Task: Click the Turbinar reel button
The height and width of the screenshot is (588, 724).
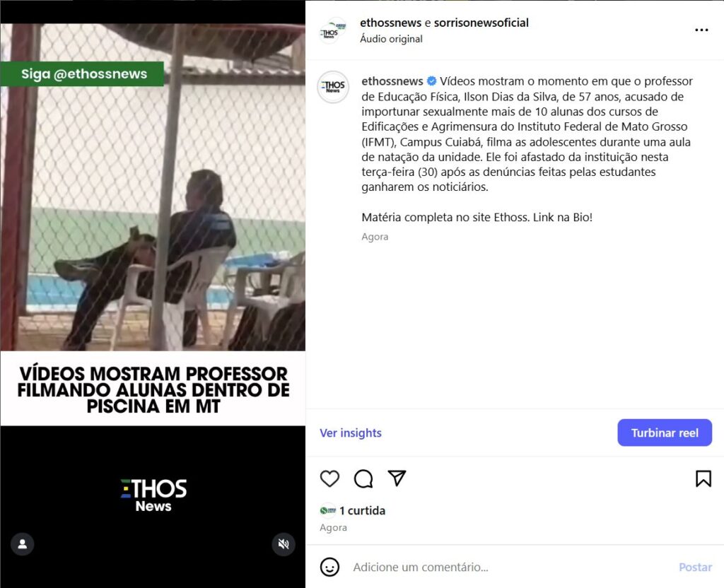Action: pyautogui.click(x=665, y=433)
